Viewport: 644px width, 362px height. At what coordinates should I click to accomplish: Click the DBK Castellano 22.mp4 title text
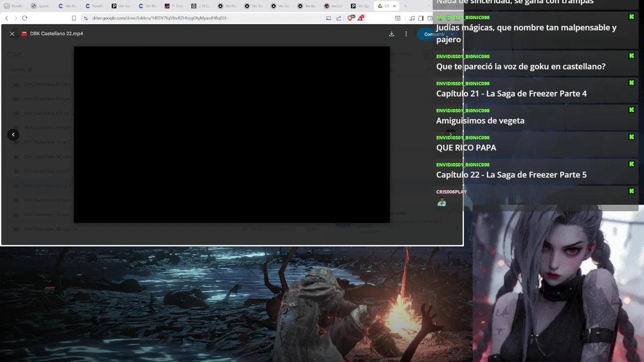(x=56, y=34)
